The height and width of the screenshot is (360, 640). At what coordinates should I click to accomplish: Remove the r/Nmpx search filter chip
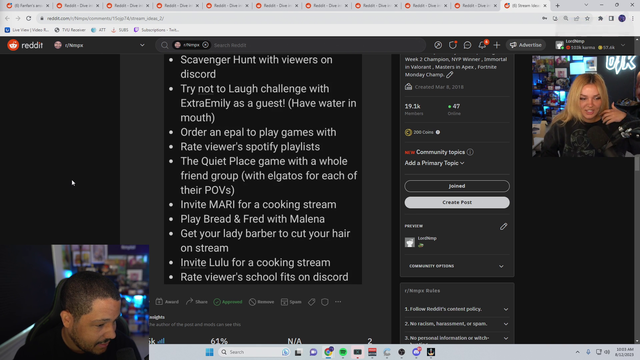click(205, 45)
